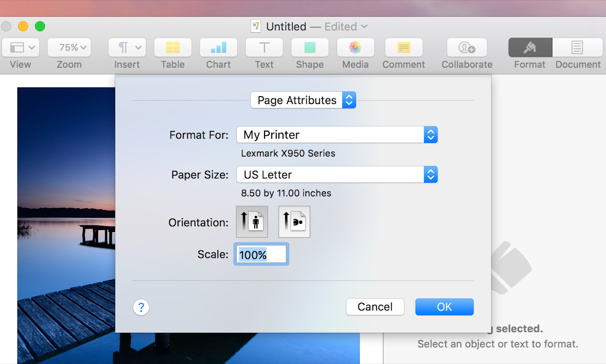Viewport: 606px width, 364px height.
Task: Switch to the Format inspector tab
Action: tap(530, 47)
